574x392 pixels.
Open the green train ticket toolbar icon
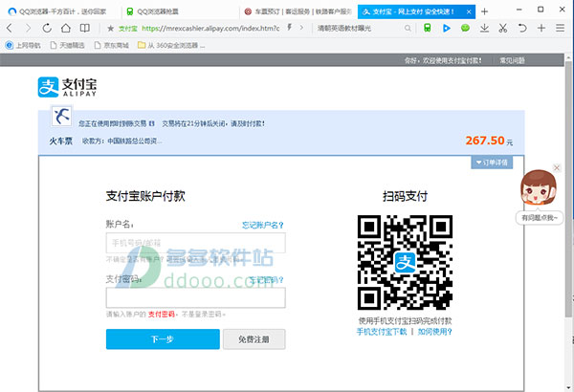pyautogui.click(x=428, y=28)
